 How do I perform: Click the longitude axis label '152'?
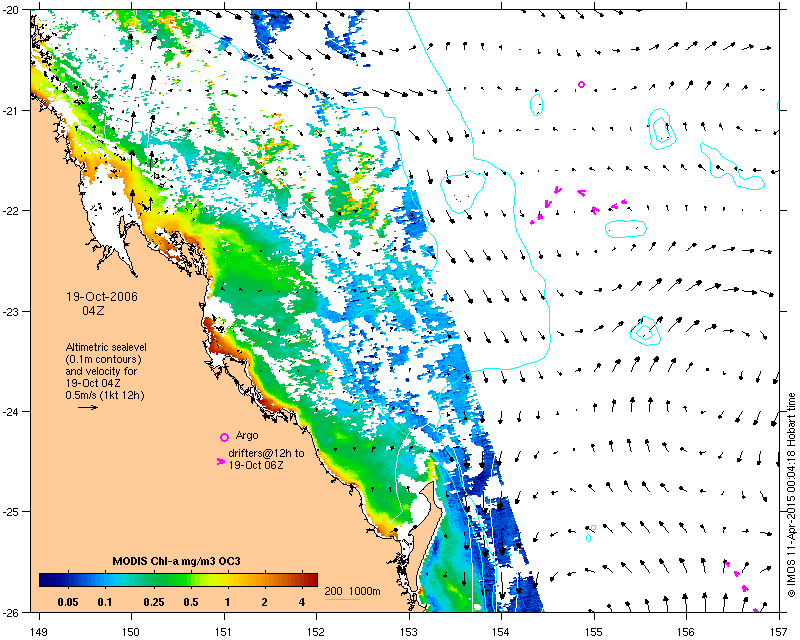316,632
